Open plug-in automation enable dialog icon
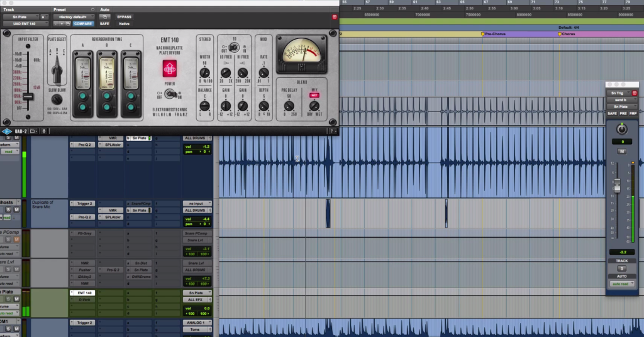This screenshot has height=337, width=644. click(x=105, y=17)
